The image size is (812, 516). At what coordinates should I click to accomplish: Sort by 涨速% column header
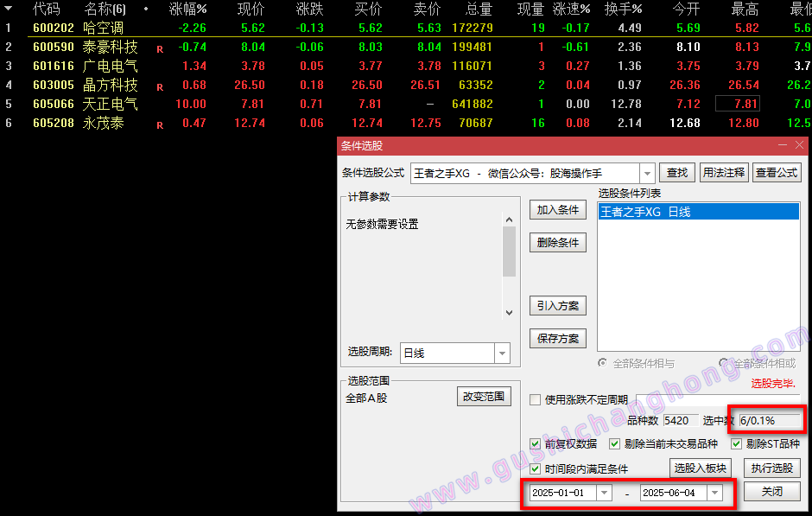pos(571,9)
